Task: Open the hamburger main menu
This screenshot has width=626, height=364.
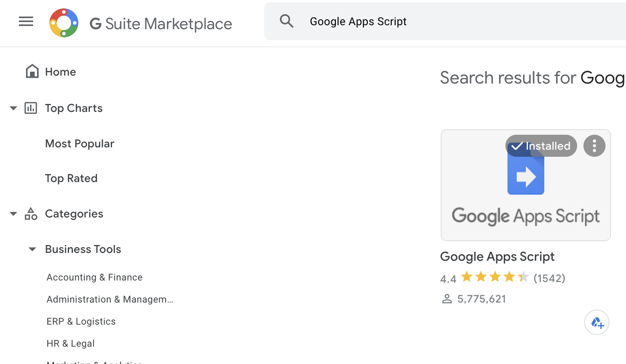Action: click(x=26, y=22)
